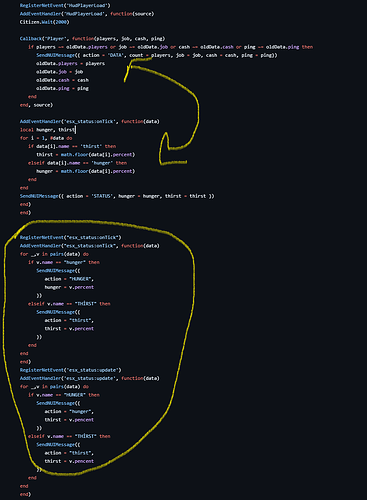Click the "elseif data[i].name == 'hunger' then" line

(77, 163)
